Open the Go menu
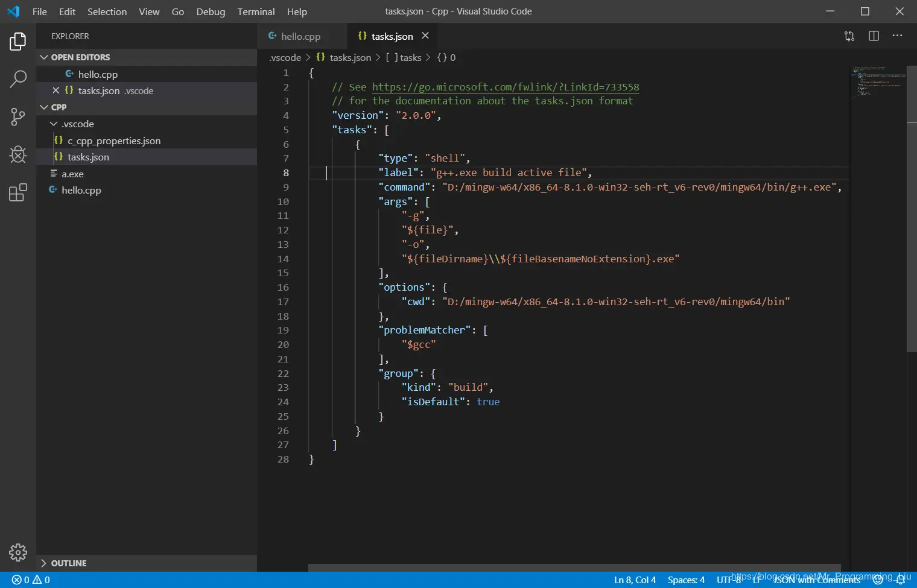 [178, 11]
